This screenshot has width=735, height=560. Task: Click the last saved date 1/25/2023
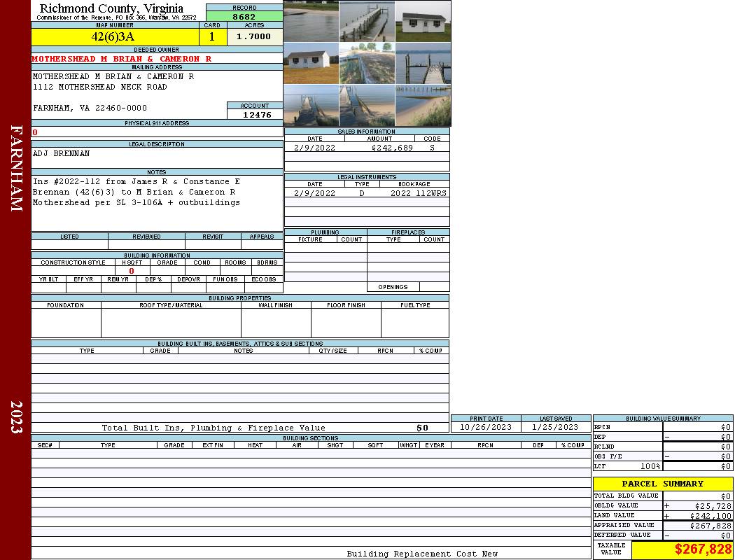(555, 427)
